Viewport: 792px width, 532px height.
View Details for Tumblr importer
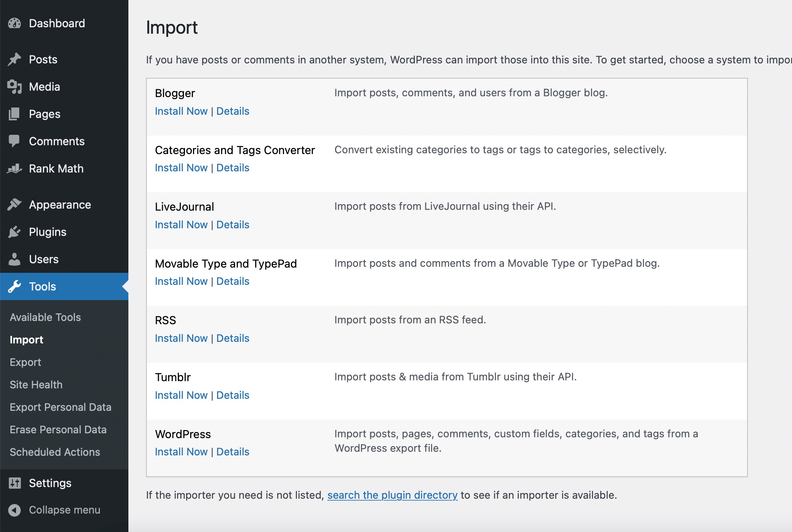click(x=233, y=395)
